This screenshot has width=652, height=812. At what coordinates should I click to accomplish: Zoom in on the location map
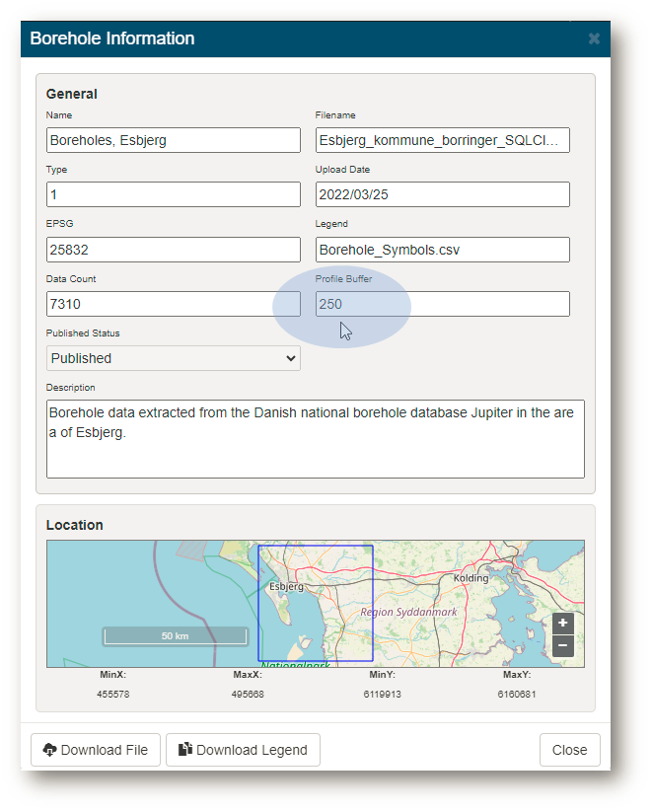[x=562, y=623]
